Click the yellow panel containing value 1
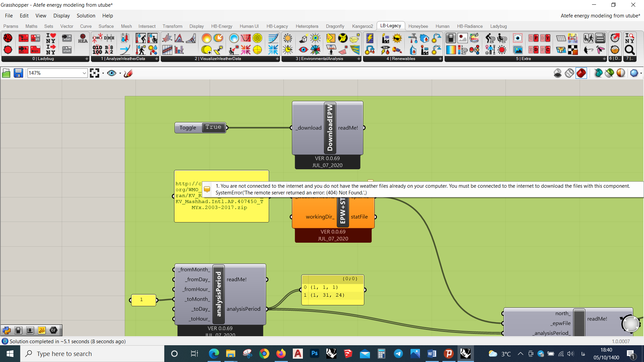Screen dimensions: 644x362 (144, 300)
